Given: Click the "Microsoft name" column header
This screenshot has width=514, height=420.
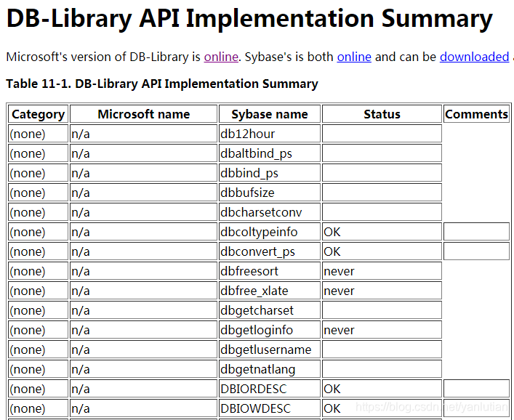Looking at the screenshot, I should click(143, 114).
